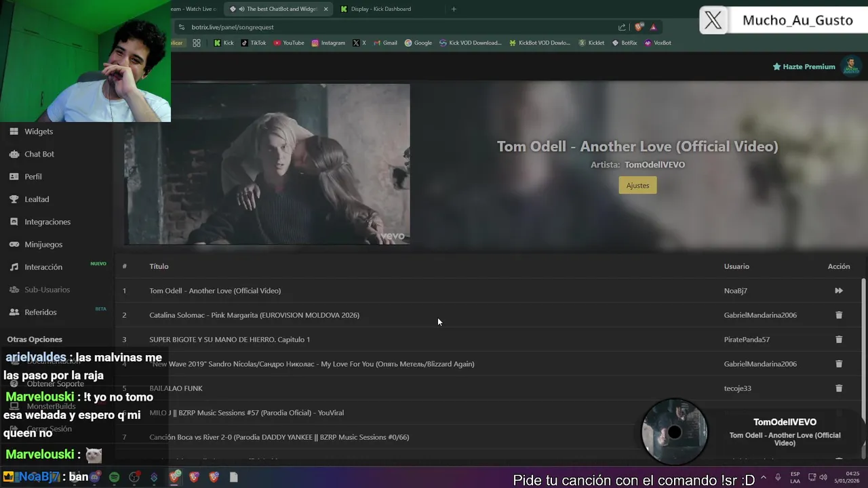
Task: Open the Kicklet bookmark
Action: (591, 43)
